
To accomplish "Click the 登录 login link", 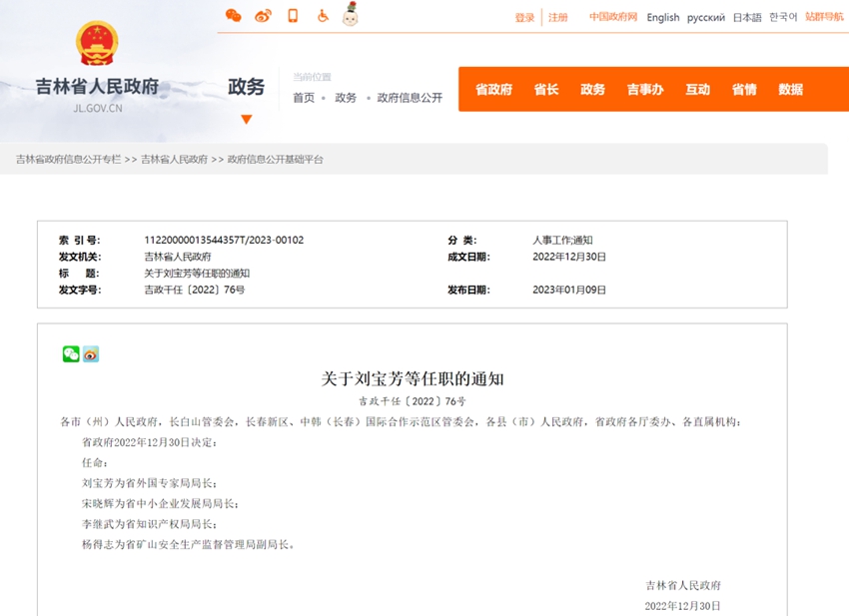I will (x=524, y=18).
